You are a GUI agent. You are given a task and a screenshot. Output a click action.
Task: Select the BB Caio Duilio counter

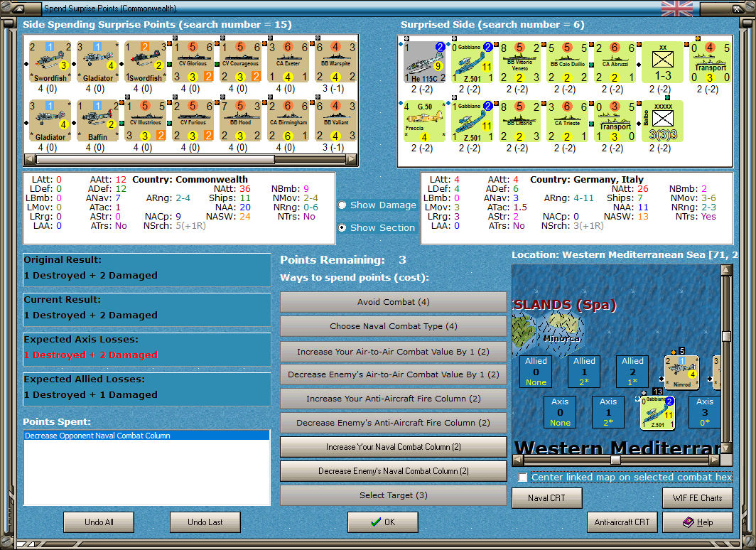click(568, 63)
